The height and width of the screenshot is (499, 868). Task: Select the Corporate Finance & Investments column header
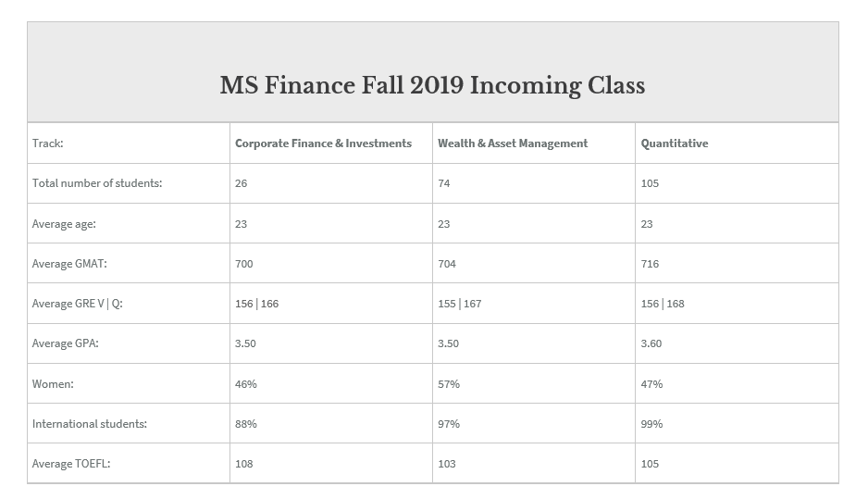(323, 143)
